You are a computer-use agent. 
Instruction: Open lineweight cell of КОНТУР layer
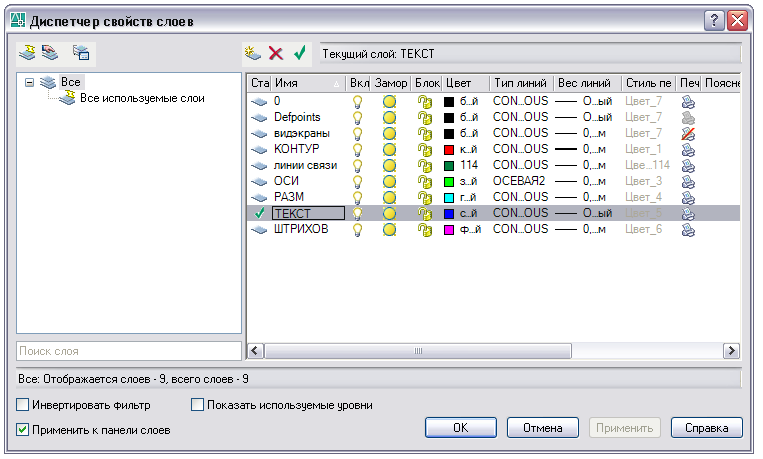[x=581, y=149]
